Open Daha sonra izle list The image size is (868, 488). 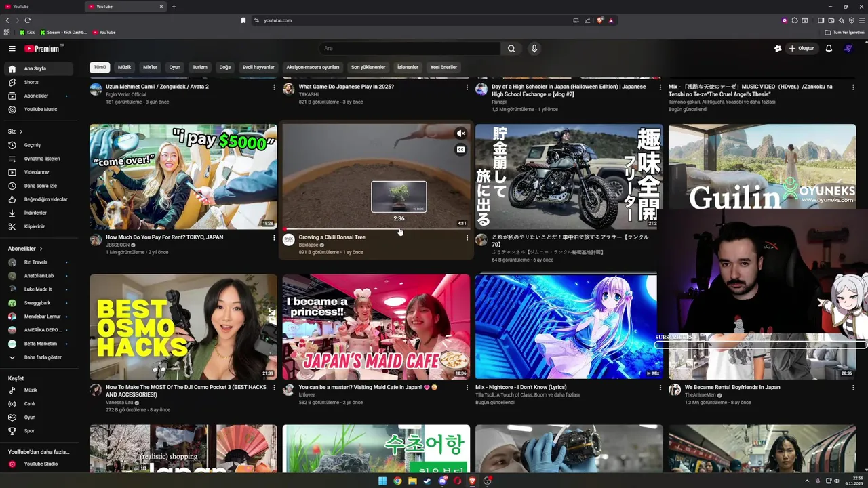click(39, 186)
